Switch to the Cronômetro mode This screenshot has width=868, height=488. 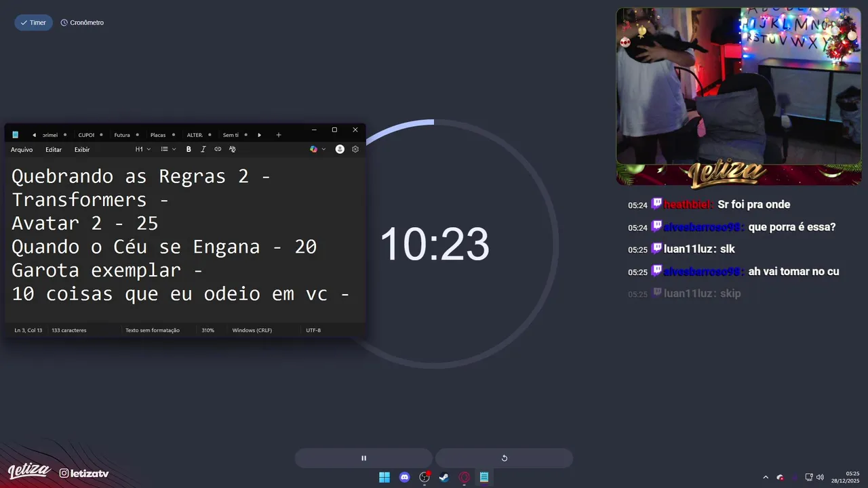[82, 22]
